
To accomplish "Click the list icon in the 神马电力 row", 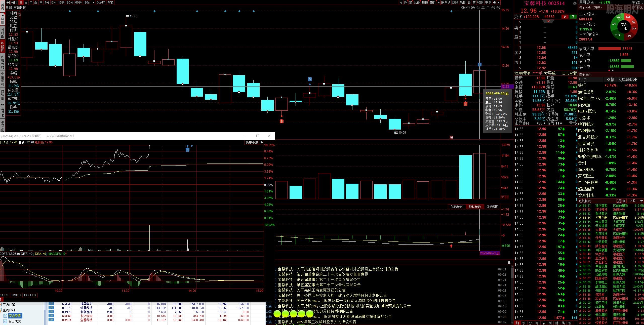I will [x=51, y=304].
